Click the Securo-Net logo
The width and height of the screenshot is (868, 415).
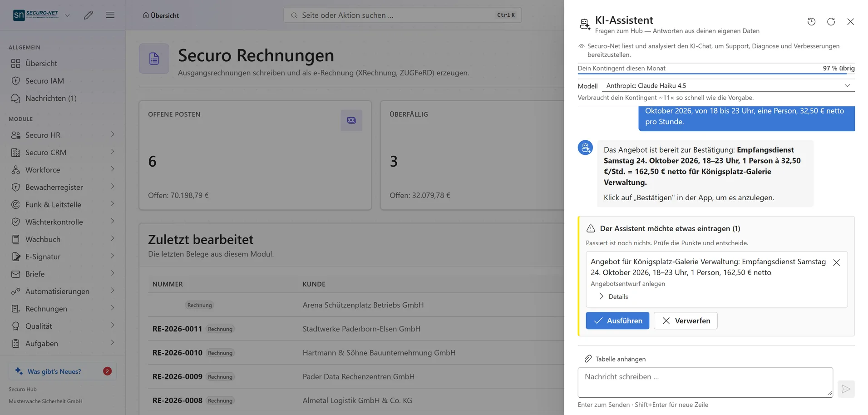[36, 15]
